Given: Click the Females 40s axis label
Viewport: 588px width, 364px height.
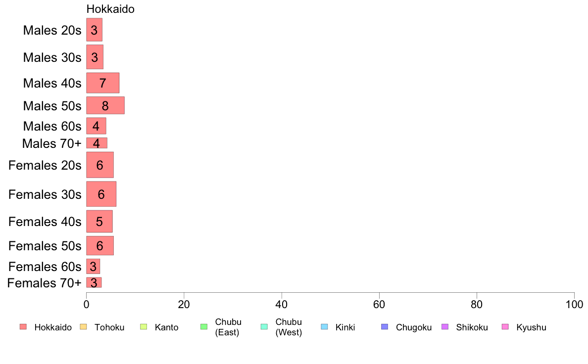Looking at the screenshot, I should coord(45,222).
